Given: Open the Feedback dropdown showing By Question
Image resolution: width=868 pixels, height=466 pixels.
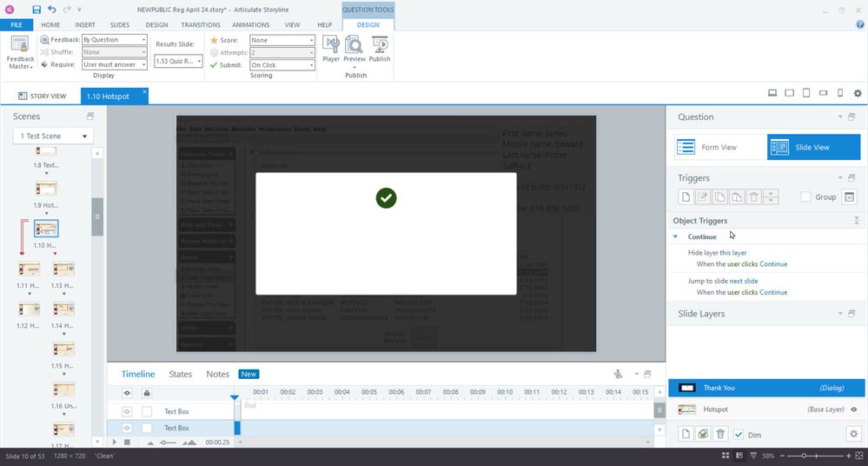Looking at the screenshot, I should [114, 40].
